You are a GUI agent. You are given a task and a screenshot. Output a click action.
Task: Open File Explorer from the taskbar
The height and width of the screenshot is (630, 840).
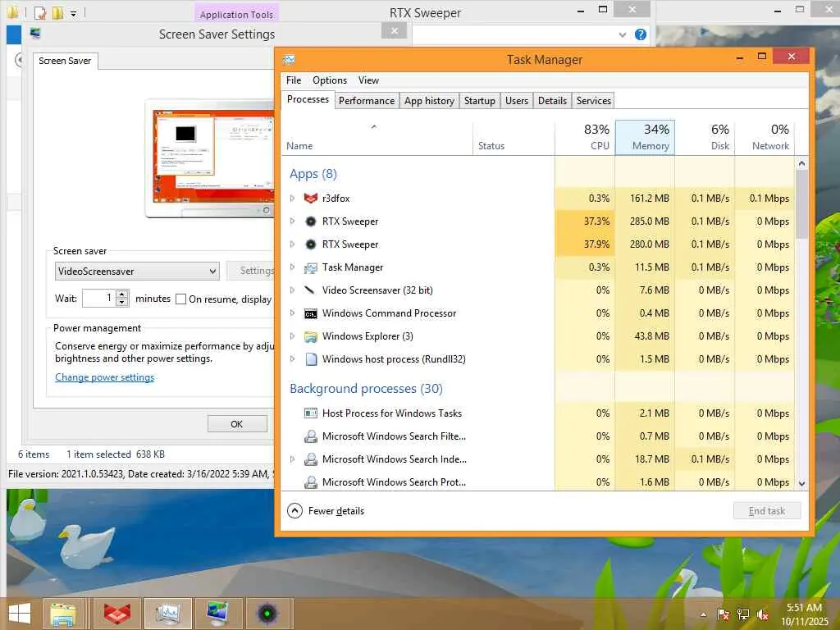62,614
